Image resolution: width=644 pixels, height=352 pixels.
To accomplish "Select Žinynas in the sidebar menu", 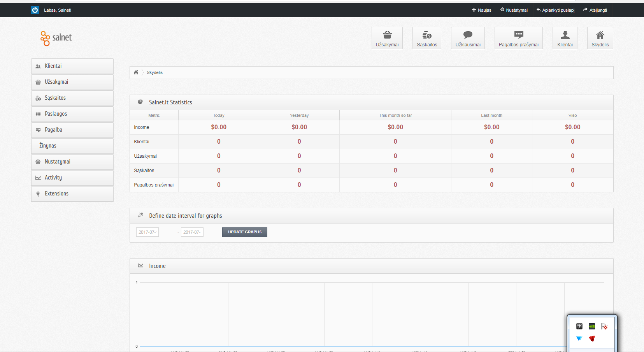I will click(72, 146).
